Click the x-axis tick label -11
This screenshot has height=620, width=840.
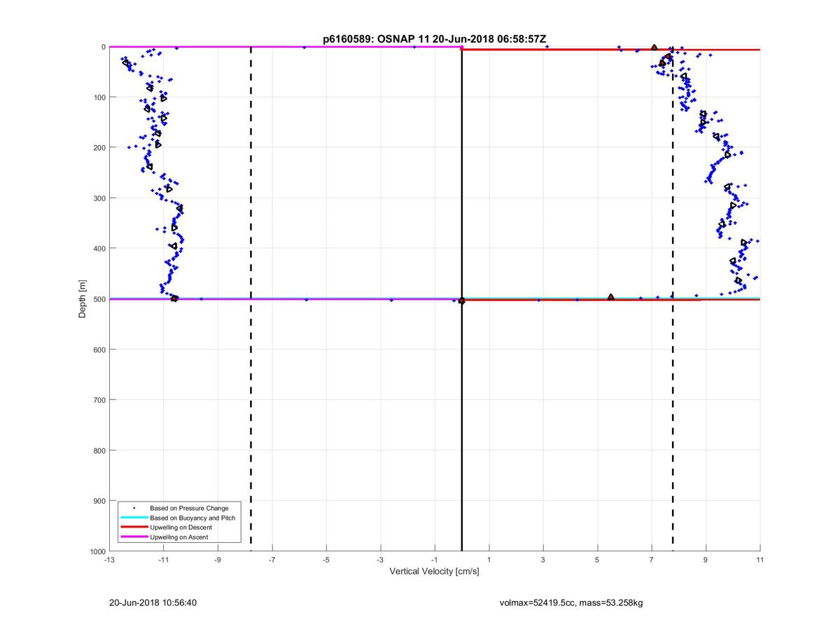163,560
